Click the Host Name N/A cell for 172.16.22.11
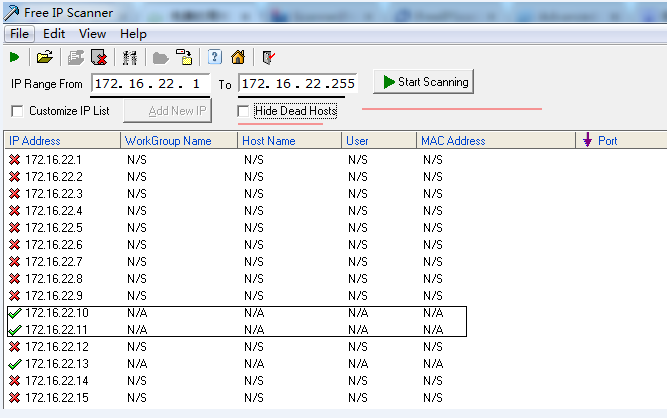The height and width of the screenshot is (418, 667). [254, 330]
